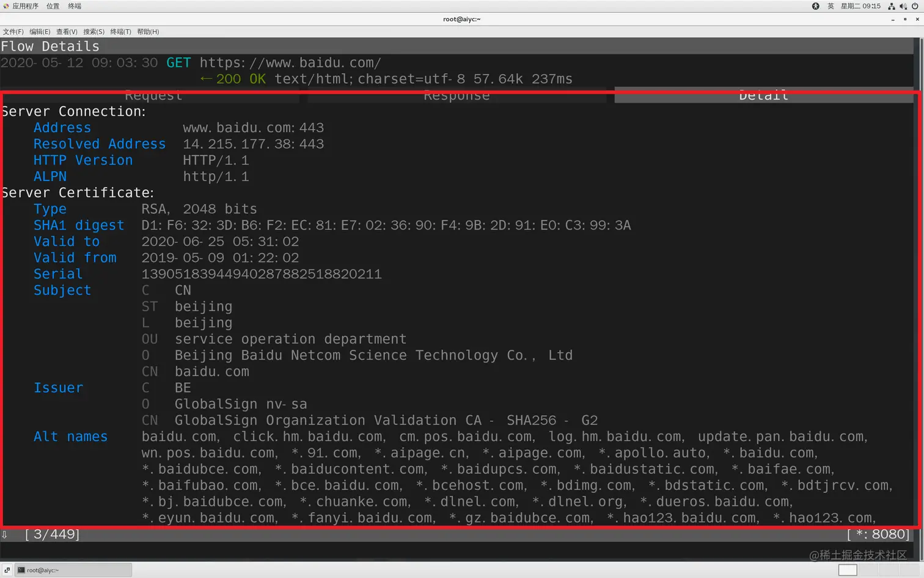Click the root@aiyc:~ taskbar button
924x578 pixels.
[x=73, y=570]
